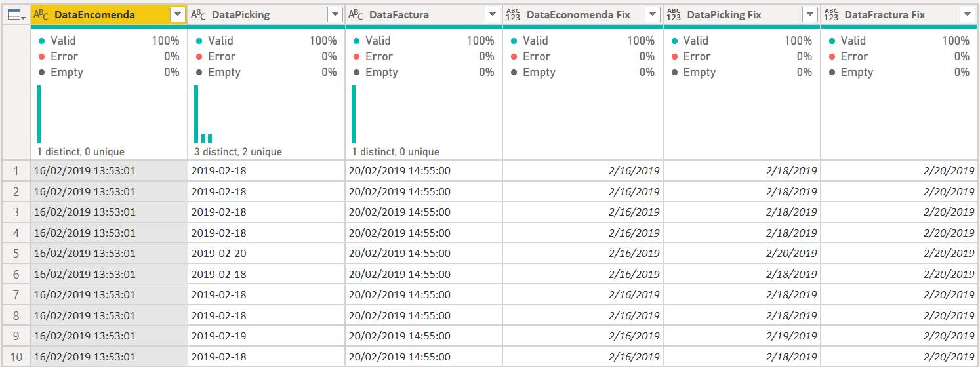
Task: Open filter dropdown for DataEncomenda column
Action: coord(177,14)
